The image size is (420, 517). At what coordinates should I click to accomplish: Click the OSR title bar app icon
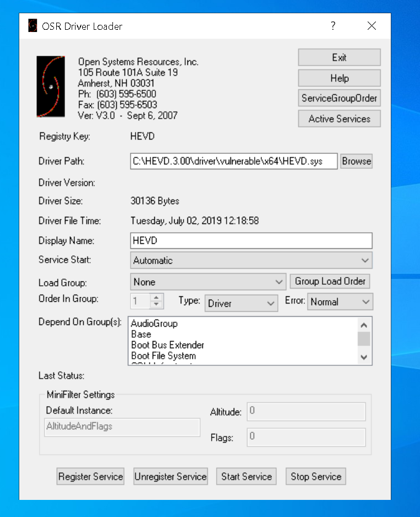(x=33, y=26)
